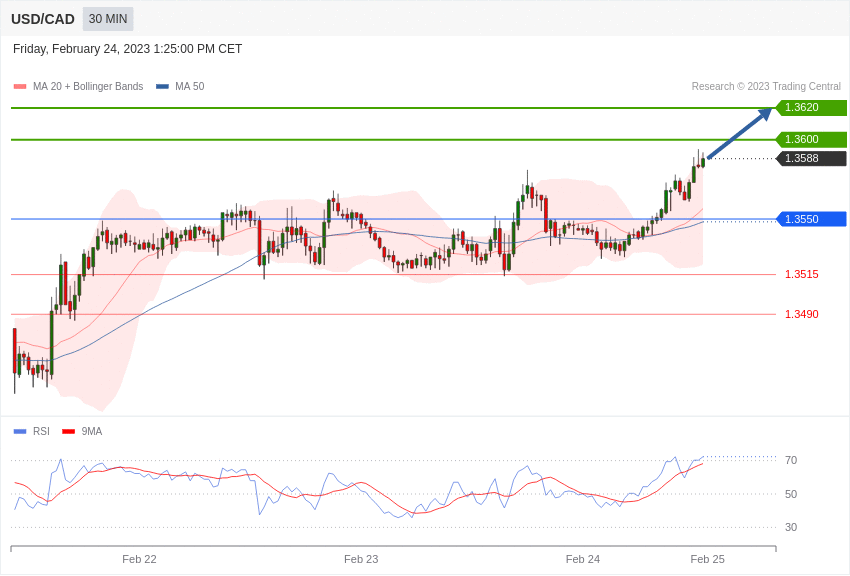Click the Feb 24 date label
Screen dimensions: 850x576
click(x=583, y=559)
